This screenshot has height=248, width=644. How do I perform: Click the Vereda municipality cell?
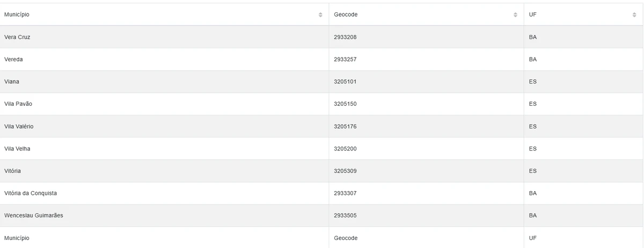point(13,60)
